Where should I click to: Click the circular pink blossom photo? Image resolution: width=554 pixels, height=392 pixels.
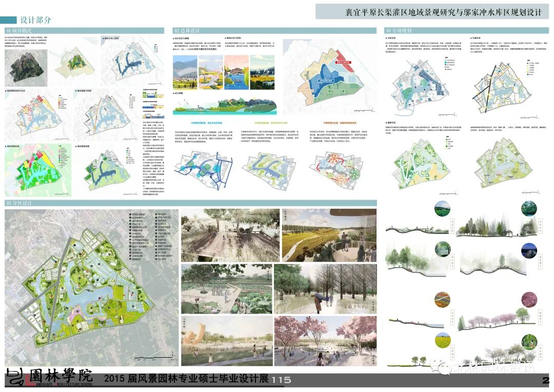[529, 300]
